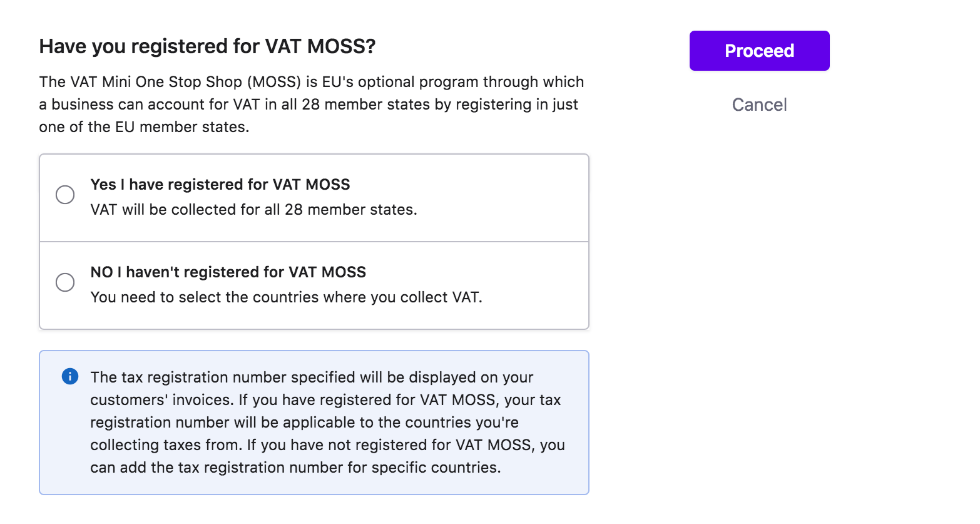Click 'The tax registration number specified' notice line
Viewport: 980px width, 524px height.
tap(312, 378)
